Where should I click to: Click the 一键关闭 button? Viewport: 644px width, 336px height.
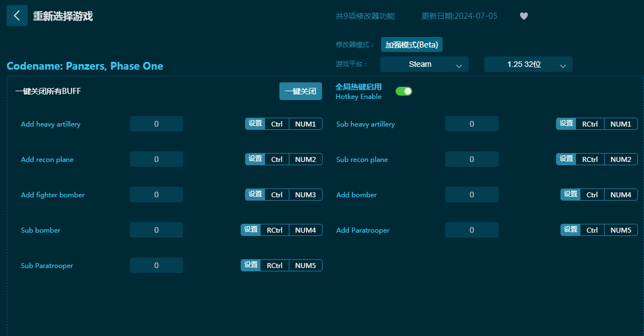(300, 91)
